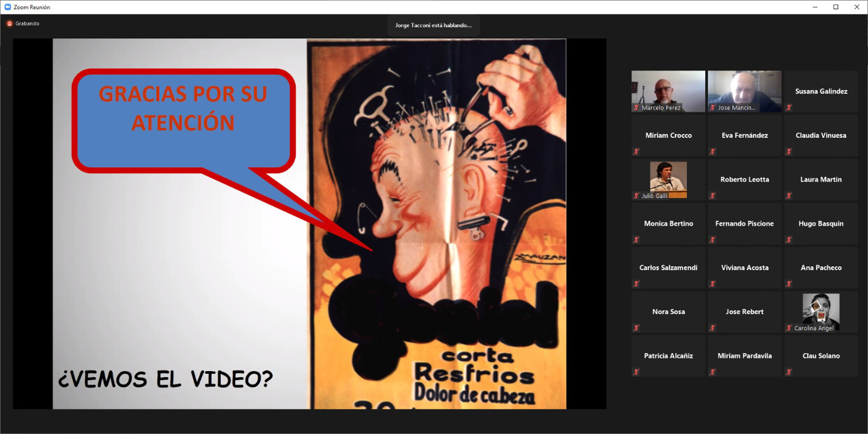
Task: Click muted mic icon on Susana Galindez tile
Action: coord(789,108)
